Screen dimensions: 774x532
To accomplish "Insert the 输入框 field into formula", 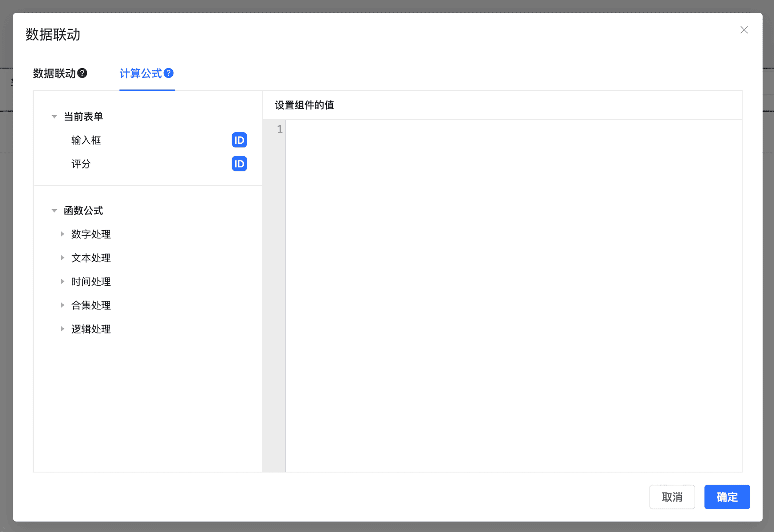I will tap(86, 140).
